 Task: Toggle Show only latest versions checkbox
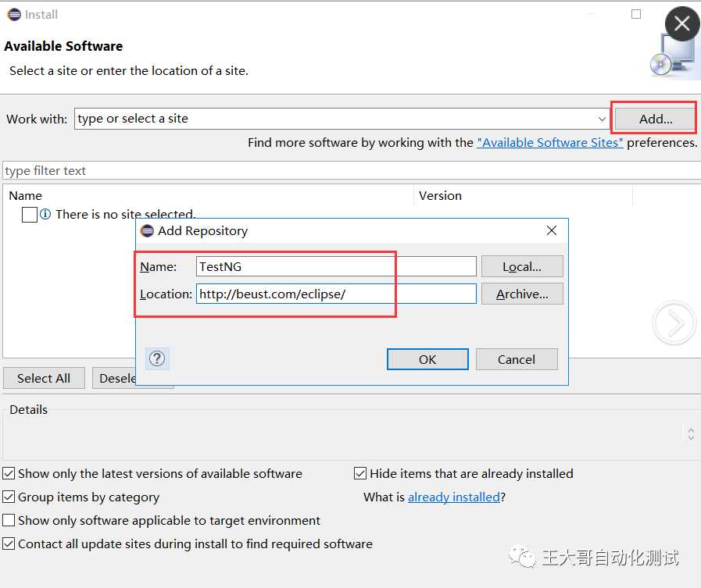pyautogui.click(x=9, y=473)
